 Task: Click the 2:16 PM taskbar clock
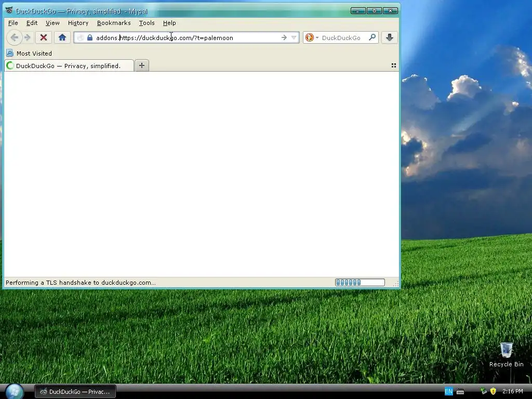pos(513,392)
